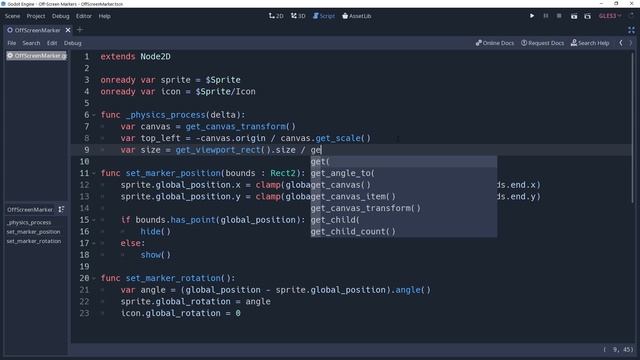Choose get_child_count() autocomplete suggestion
Image resolution: width=640 pixels, height=360 pixels.
(x=404, y=231)
